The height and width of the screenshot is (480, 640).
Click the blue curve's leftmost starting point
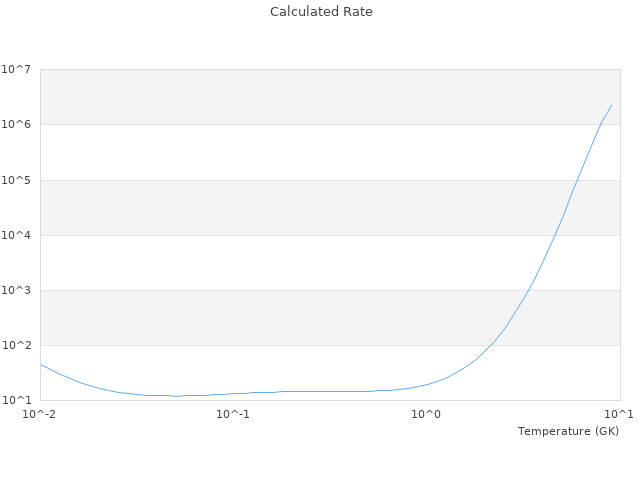pos(41,364)
